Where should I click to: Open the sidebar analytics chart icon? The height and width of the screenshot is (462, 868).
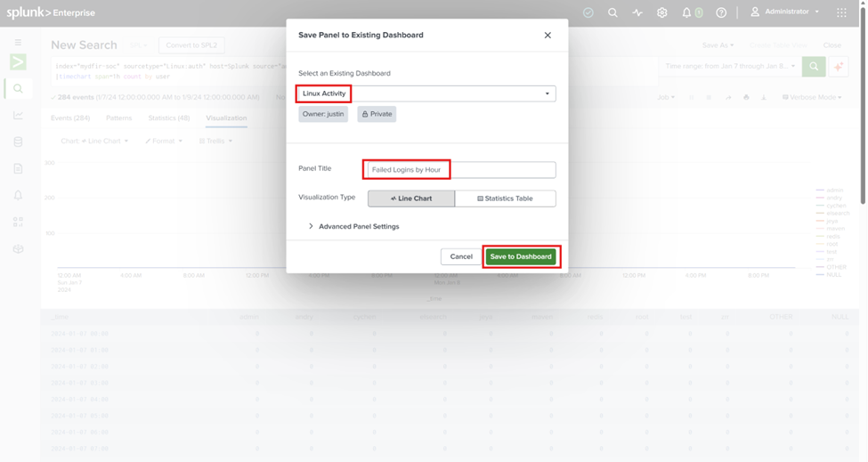coord(19,115)
